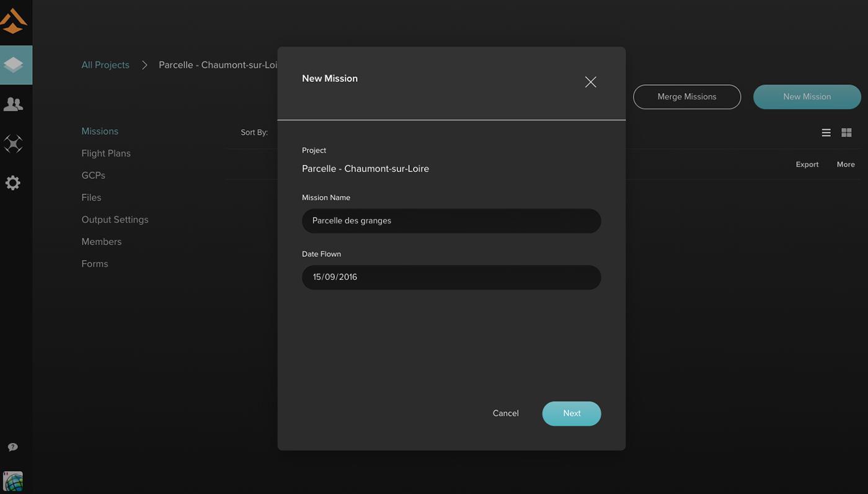
Task: Open the Forms section
Action: (x=95, y=264)
